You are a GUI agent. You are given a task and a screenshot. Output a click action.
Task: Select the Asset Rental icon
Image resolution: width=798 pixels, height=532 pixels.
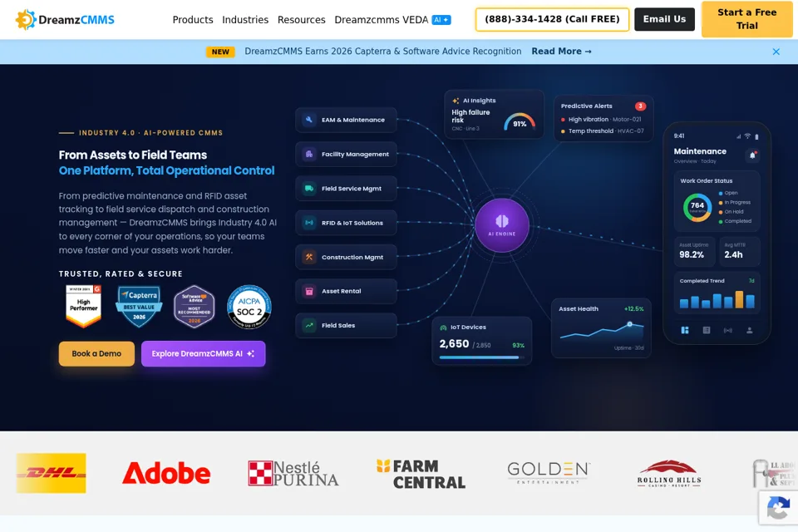(x=309, y=291)
